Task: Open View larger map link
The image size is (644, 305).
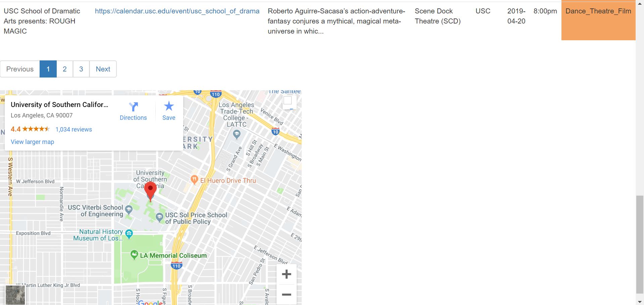Action: click(x=32, y=142)
